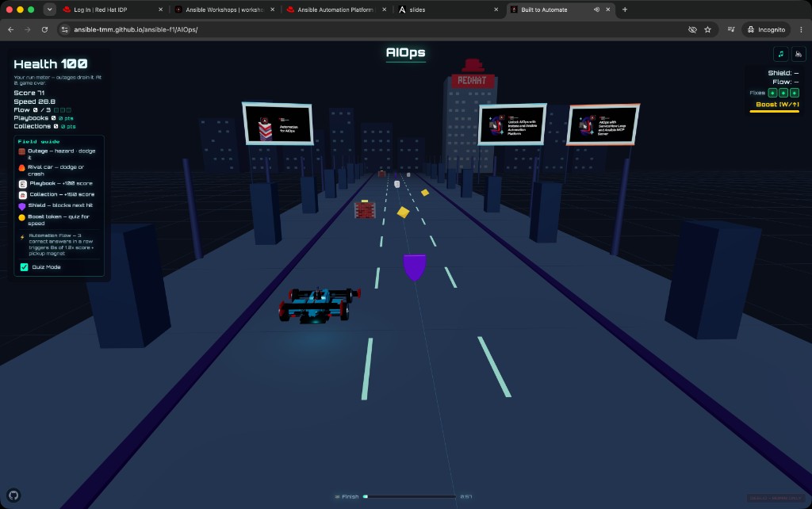Image resolution: width=812 pixels, height=509 pixels.
Task: Click the tracking protection eye icon in address bar
Action: (x=692, y=29)
